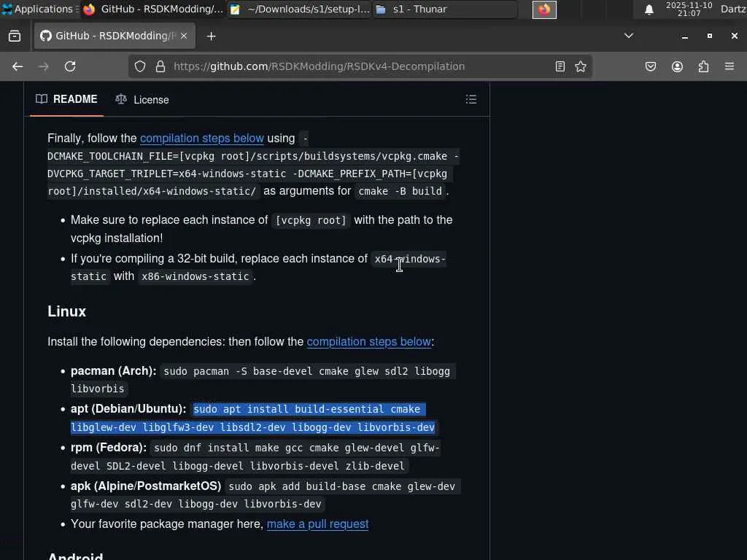Go back with the browser back arrow
Viewport: 747px width, 560px height.
[x=18, y=66]
